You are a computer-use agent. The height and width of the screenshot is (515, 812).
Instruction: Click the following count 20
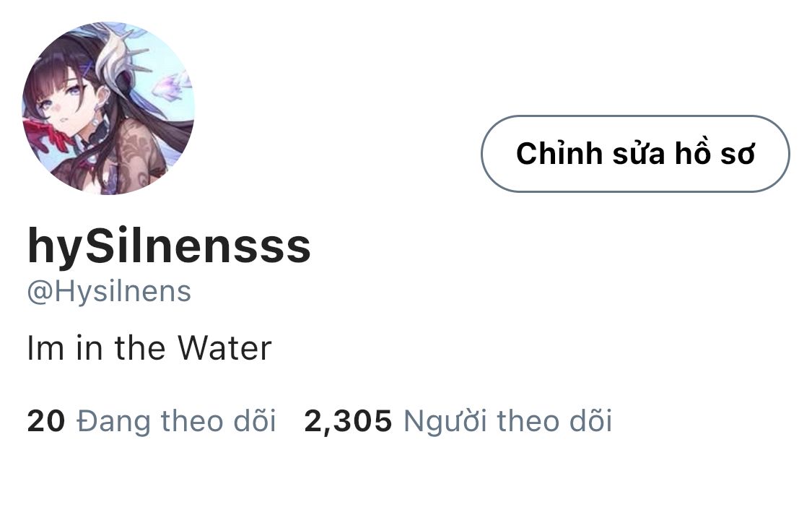pyautogui.click(x=46, y=420)
